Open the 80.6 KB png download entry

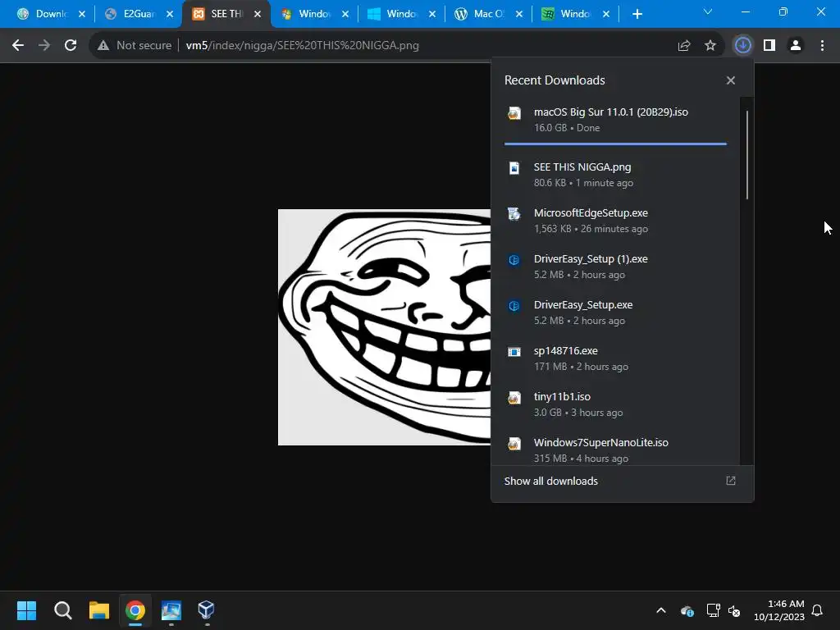click(615, 175)
